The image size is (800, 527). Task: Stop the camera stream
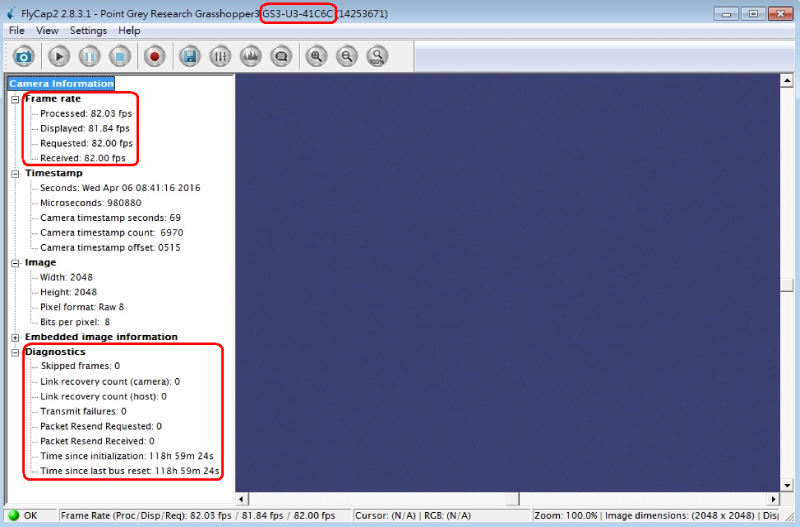pyautogui.click(x=119, y=57)
